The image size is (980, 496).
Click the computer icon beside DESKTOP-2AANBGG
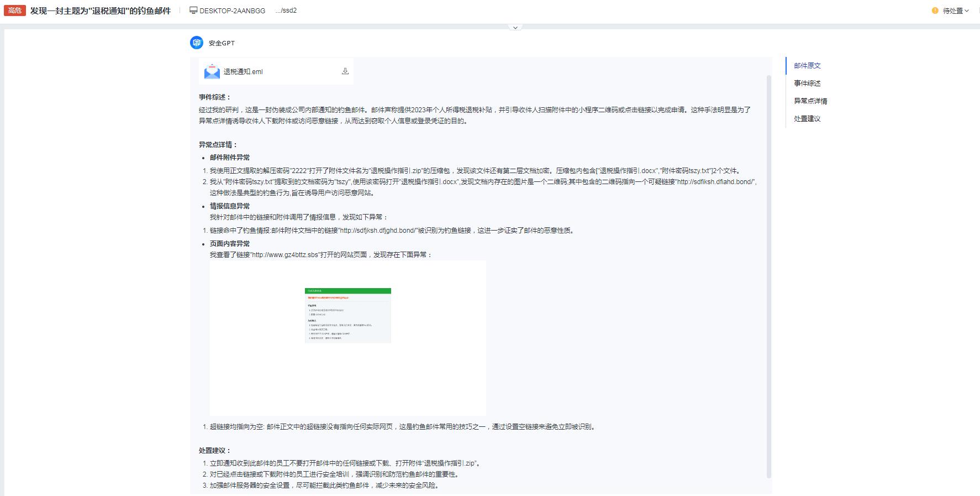(193, 11)
